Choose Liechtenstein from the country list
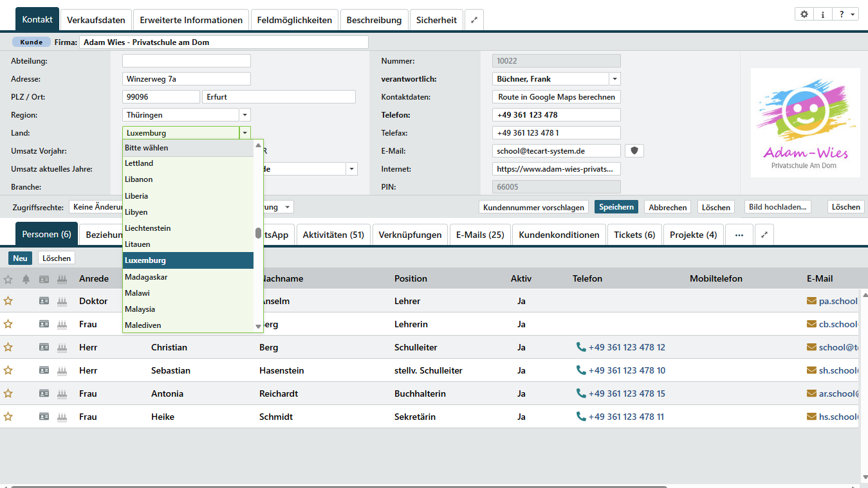 (188, 228)
